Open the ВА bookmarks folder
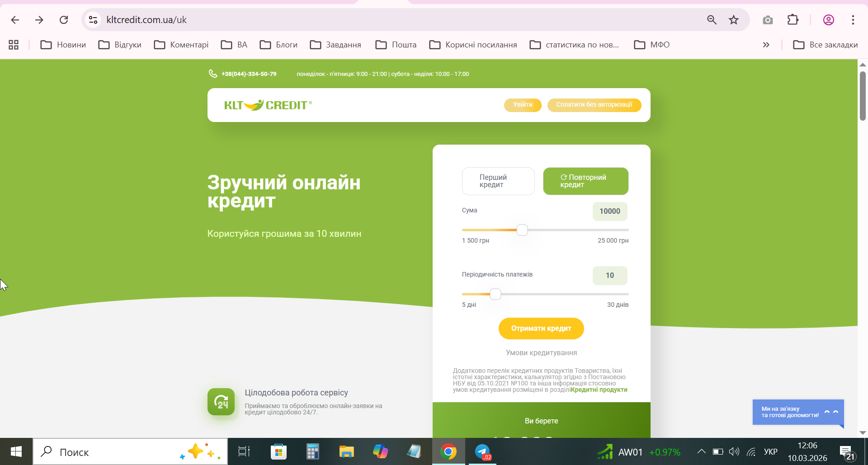868x465 pixels. [234, 45]
